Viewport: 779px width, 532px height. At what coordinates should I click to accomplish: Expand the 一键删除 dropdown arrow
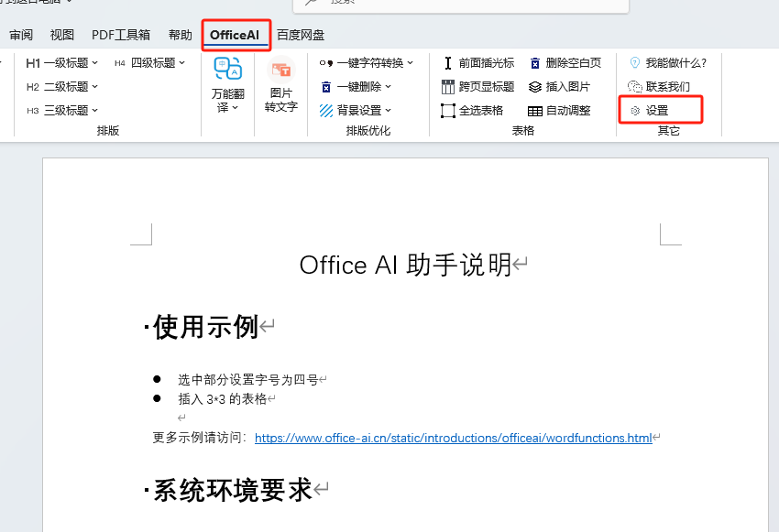(x=388, y=87)
